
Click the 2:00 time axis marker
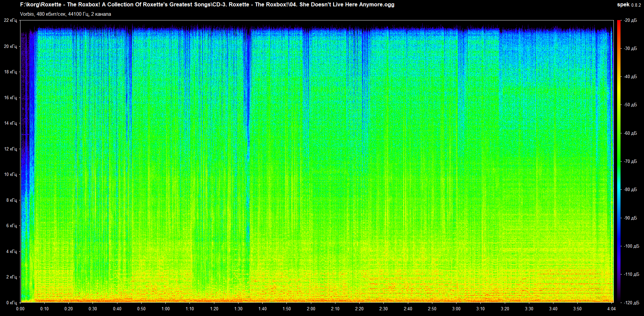(311, 309)
